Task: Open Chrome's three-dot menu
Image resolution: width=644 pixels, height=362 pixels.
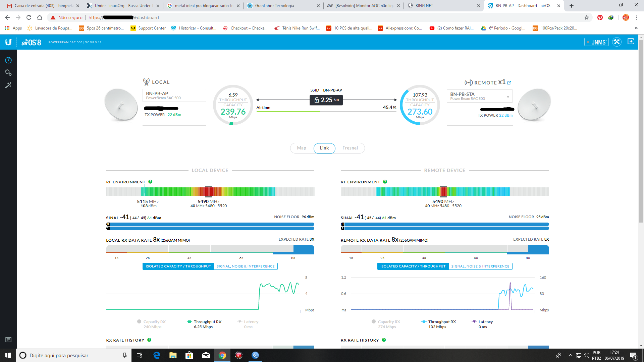Action: [x=637, y=17]
